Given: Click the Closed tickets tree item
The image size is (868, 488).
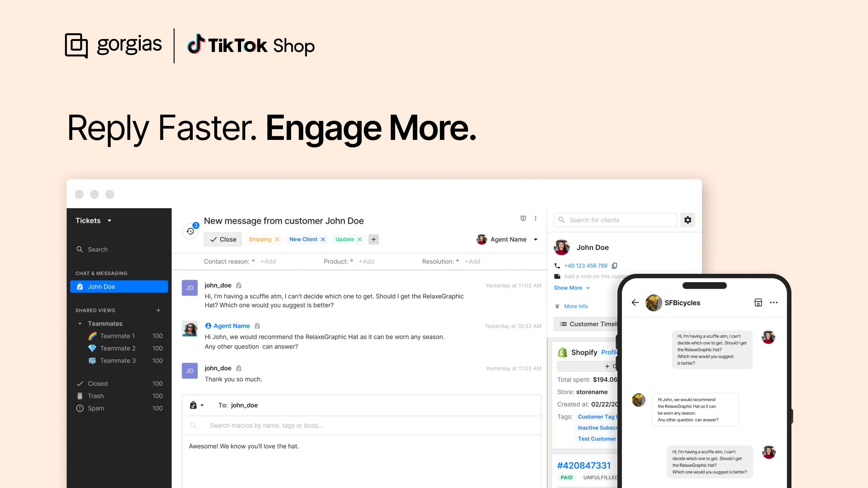Looking at the screenshot, I should click(97, 383).
